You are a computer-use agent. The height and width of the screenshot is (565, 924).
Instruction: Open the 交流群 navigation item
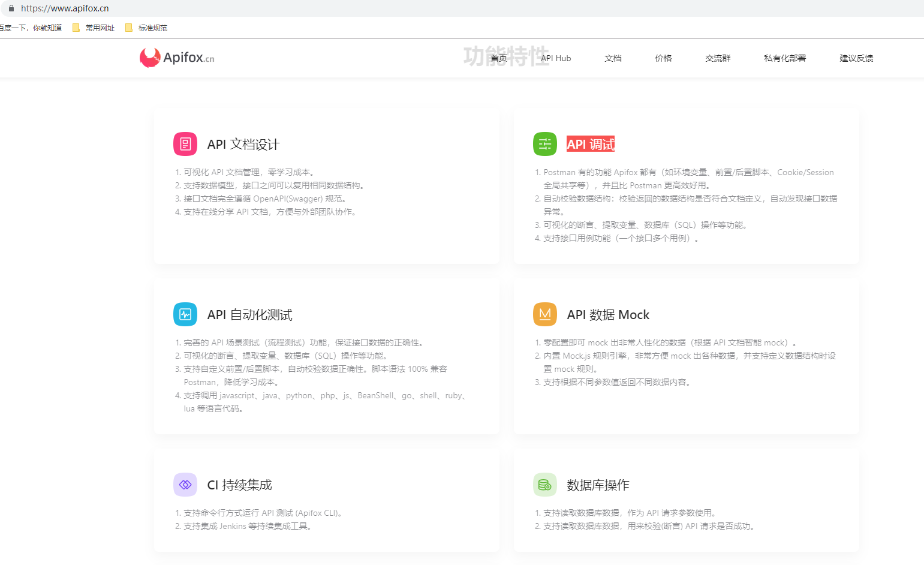point(718,58)
